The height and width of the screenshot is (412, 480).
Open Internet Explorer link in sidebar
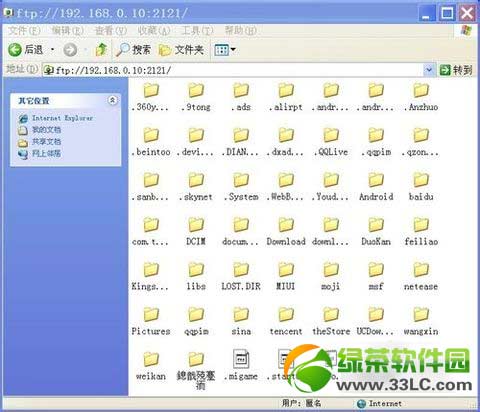(56, 118)
